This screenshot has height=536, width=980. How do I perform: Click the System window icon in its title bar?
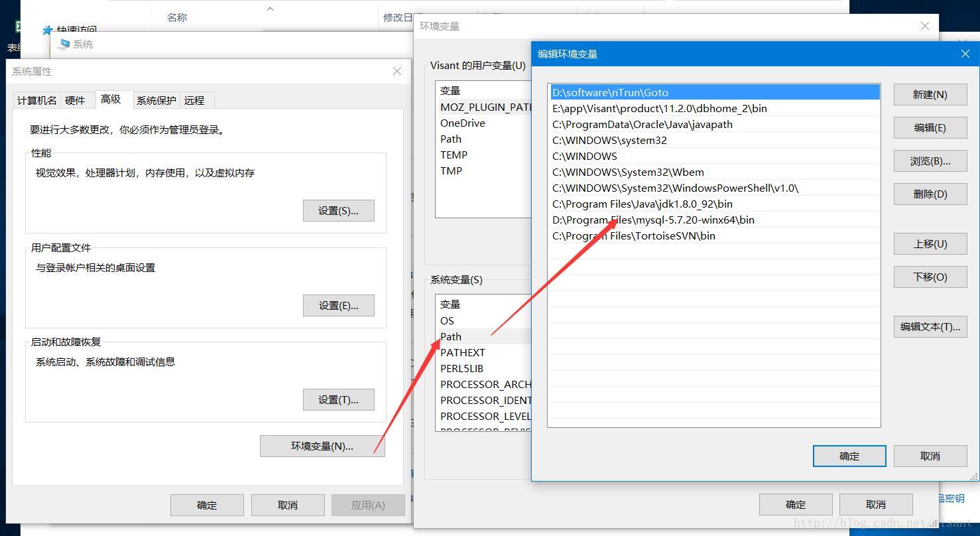click(x=64, y=44)
